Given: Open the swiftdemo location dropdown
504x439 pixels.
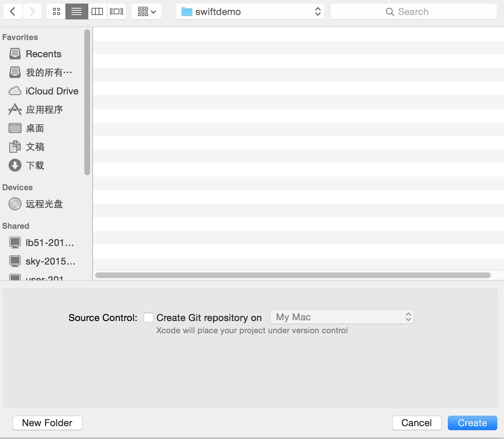Looking at the screenshot, I should [x=250, y=11].
